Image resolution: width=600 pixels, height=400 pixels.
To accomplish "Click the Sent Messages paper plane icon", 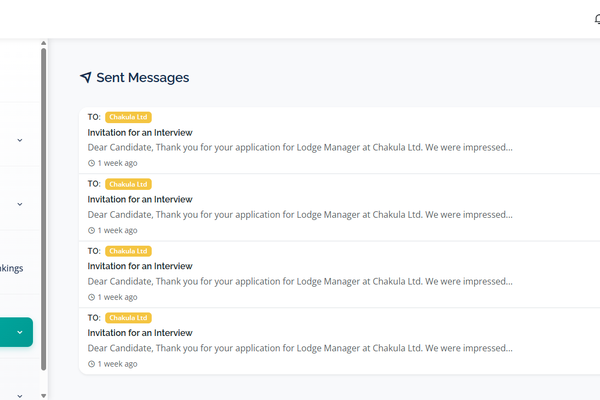I will point(86,78).
